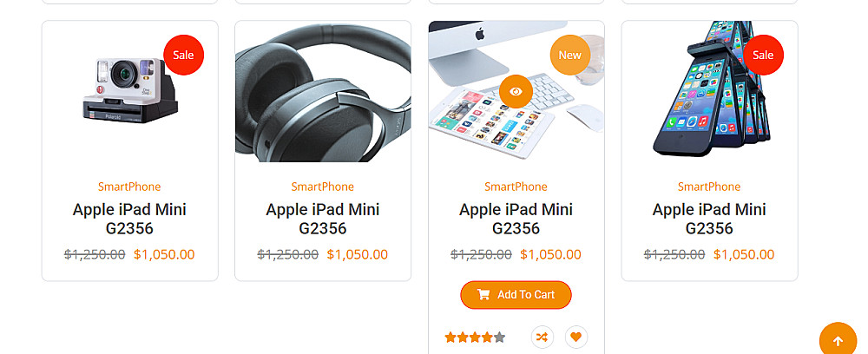Open Apple iPad Mini title under headphones
868x354 pixels.
(x=323, y=219)
